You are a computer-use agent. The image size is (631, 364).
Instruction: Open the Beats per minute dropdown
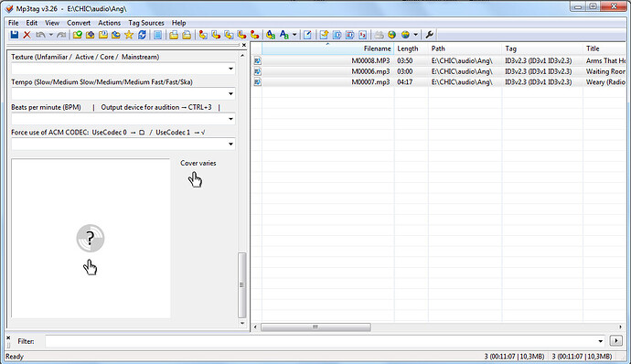(x=230, y=119)
